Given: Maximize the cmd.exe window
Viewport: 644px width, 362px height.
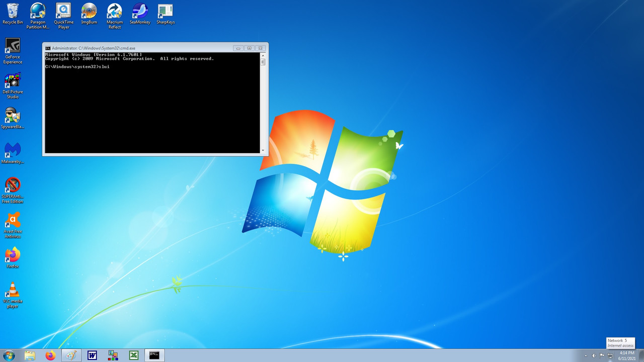Looking at the screenshot, I should click(249, 48).
